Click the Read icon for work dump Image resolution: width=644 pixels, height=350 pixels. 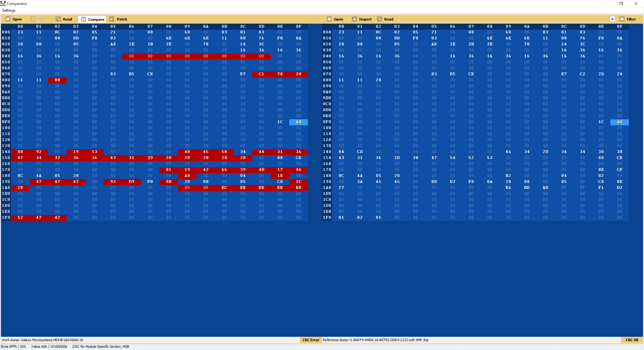[58, 19]
